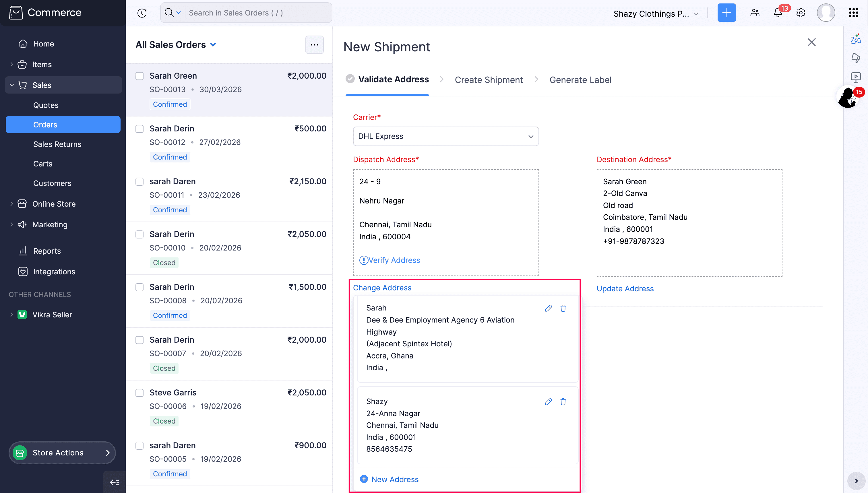868x493 pixels.
Task: Click the plus icon beside New Address
Action: 364,479
